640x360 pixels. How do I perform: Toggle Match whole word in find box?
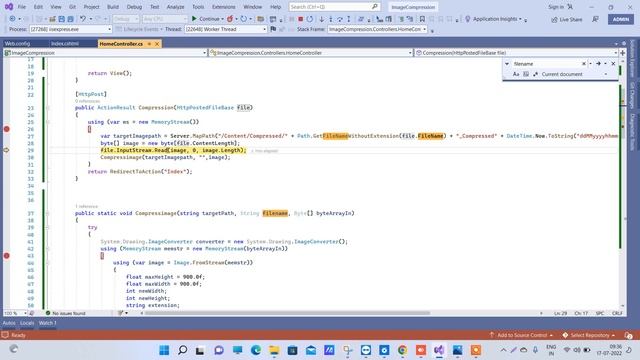526,74
